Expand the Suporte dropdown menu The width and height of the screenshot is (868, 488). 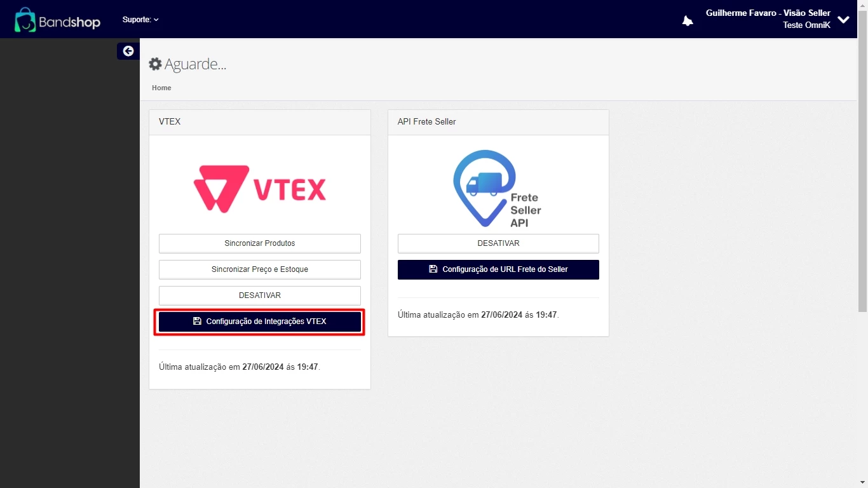[140, 20]
